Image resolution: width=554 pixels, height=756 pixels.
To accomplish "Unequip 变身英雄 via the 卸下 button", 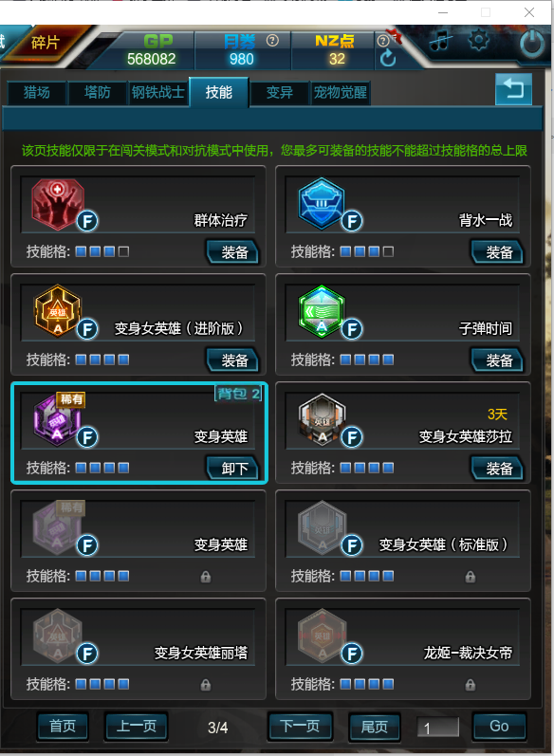I will pyautogui.click(x=234, y=469).
